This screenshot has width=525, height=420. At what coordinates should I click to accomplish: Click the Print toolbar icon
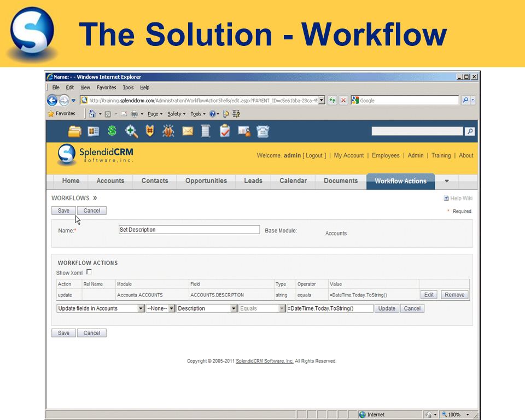pos(135,114)
